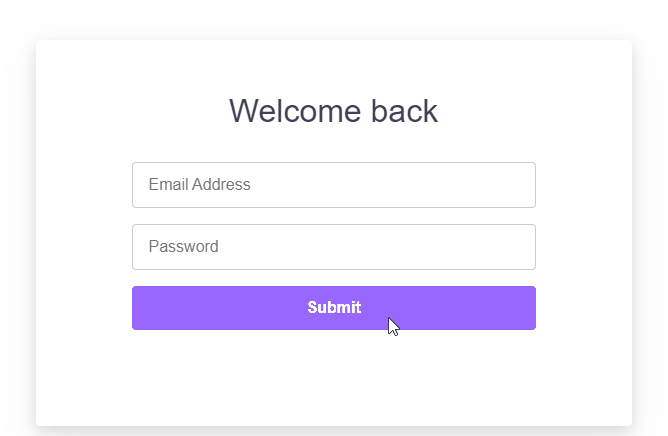668x436 pixels.
Task: Click the field directly above Submit
Action: [x=333, y=247]
